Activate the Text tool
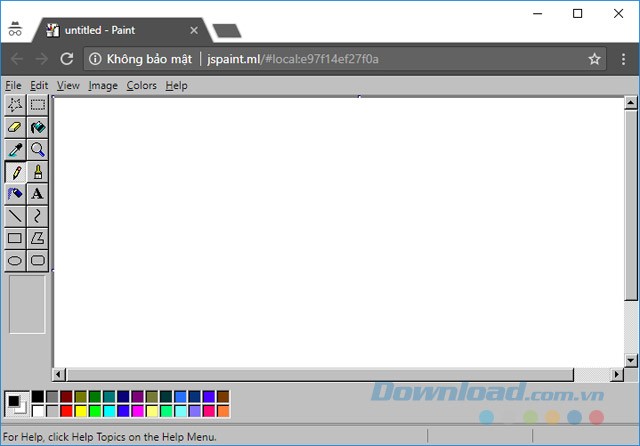Viewport: 640px width, 446px height. pos(38,194)
